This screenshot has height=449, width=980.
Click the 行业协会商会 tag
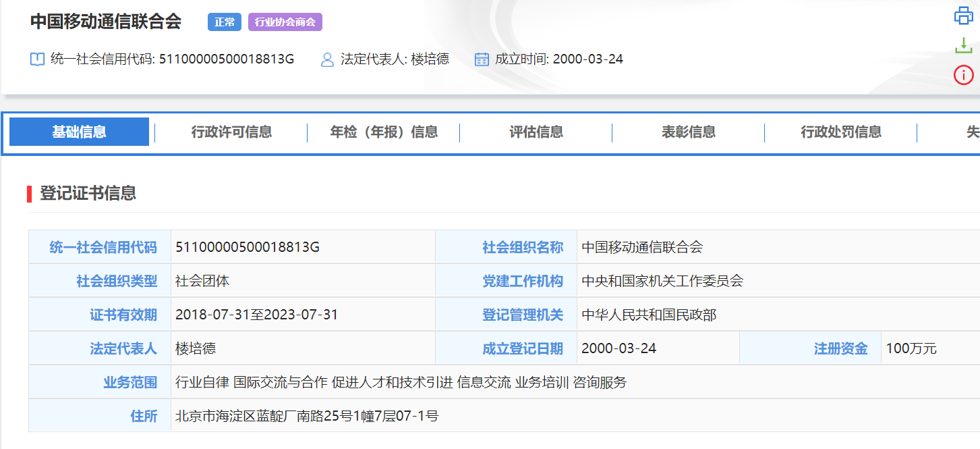click(285, 22)
